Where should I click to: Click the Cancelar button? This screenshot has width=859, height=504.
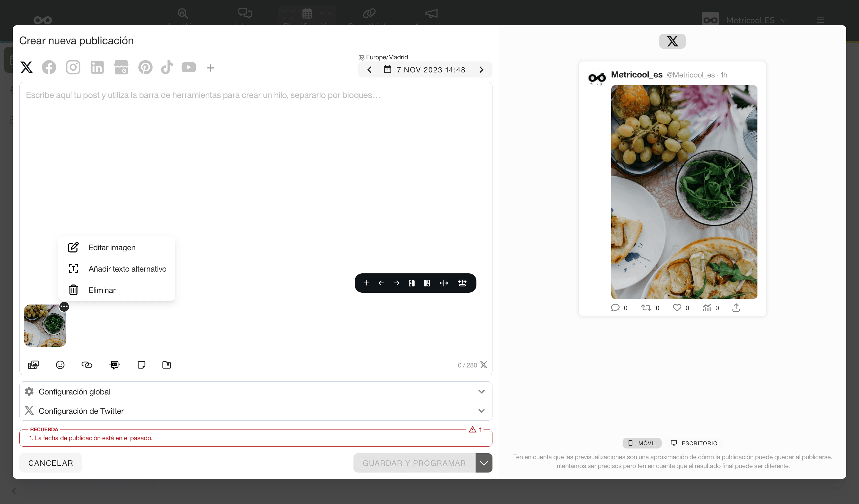pyautogui.click(x=50, y=463)
